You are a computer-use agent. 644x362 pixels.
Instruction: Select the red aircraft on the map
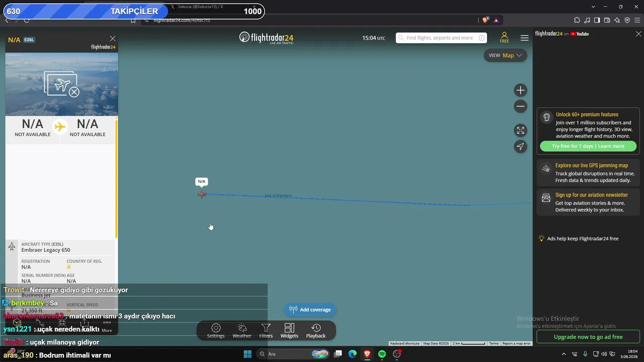[x=202, y=194]
